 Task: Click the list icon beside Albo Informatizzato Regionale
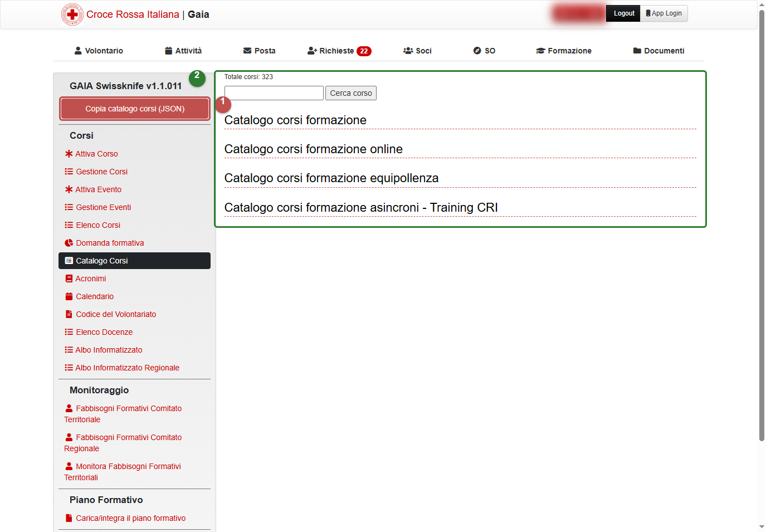(x=69, y=368)
